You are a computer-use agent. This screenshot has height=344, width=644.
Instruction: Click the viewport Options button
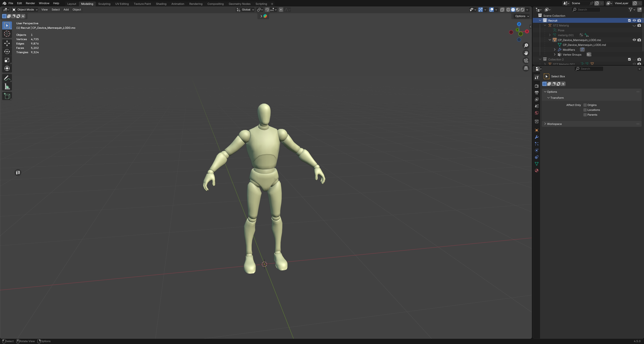tap(522, 16)
